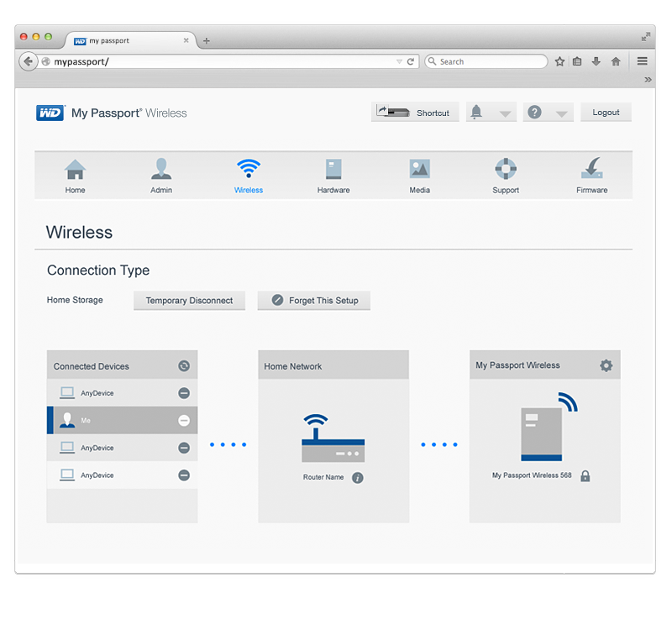Select the Me device row
Image resolution: width=672 pixels, height=630 pixels.
(x=122, y=421)
